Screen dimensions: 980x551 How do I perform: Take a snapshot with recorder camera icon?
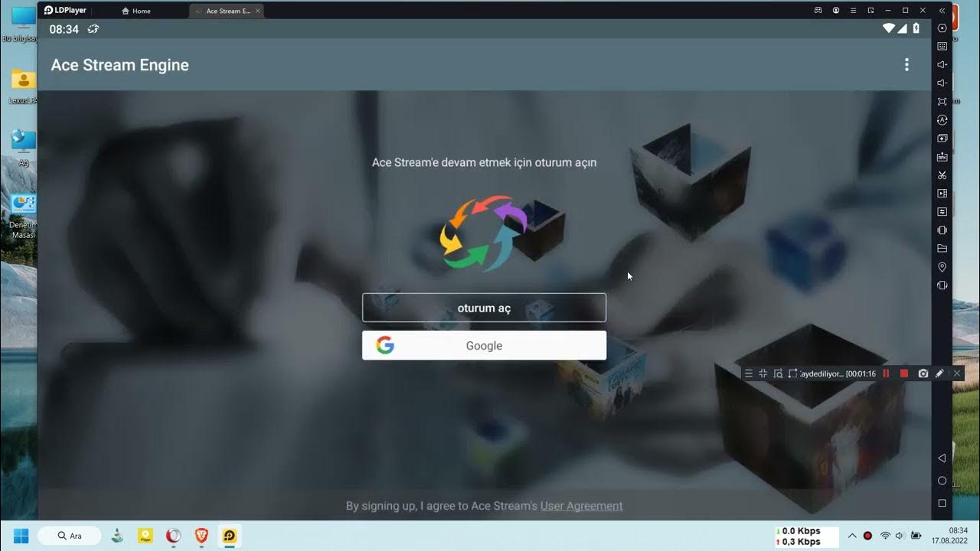[923, 373]
